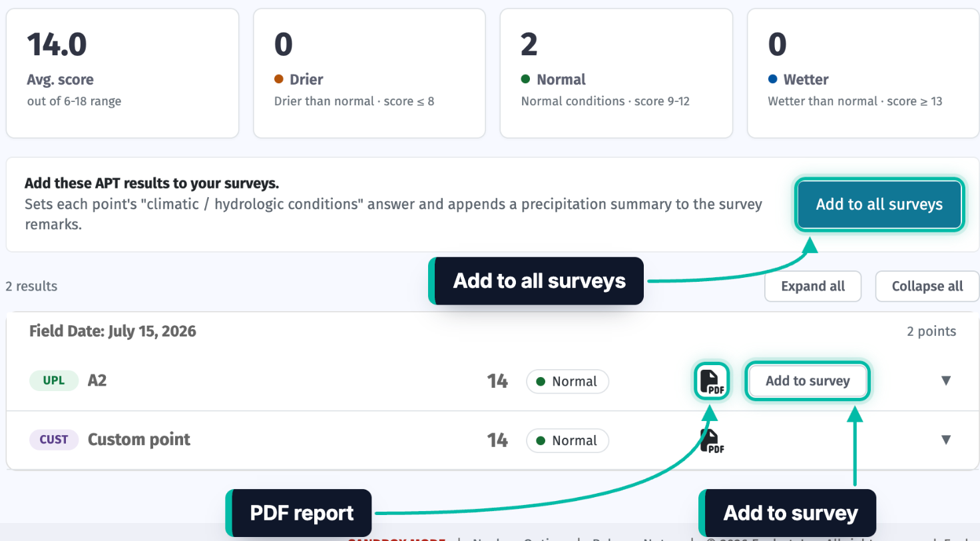Expand the Custom point row arrow
980x541 pixels.
945,440
